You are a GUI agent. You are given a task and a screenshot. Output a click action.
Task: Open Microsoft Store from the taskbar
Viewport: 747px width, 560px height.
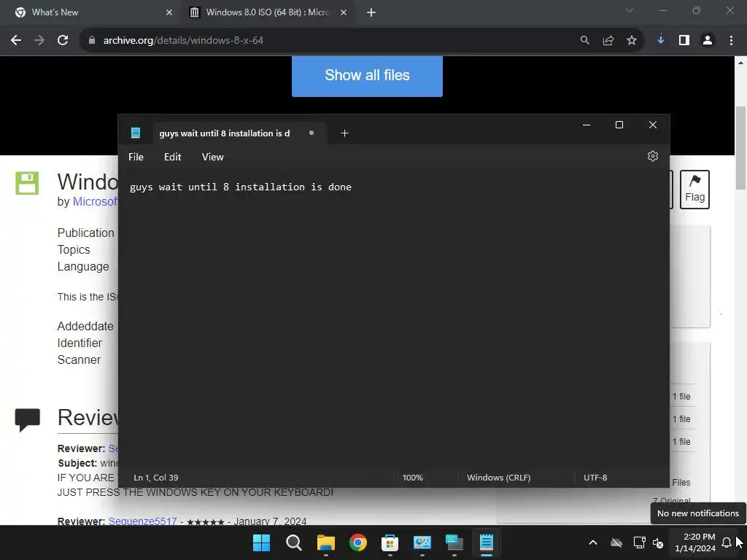[x=390, y=542]
